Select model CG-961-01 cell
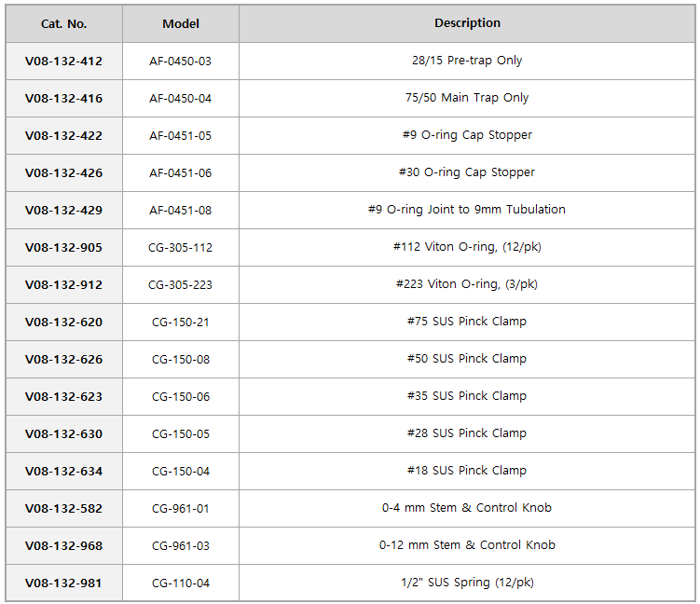The height and width of the screenshot is (604, 700). click(x=180, y=509)
